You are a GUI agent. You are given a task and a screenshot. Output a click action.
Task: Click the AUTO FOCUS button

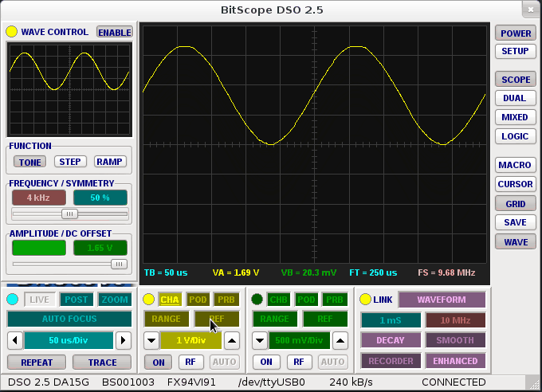[x=69, y=319]
